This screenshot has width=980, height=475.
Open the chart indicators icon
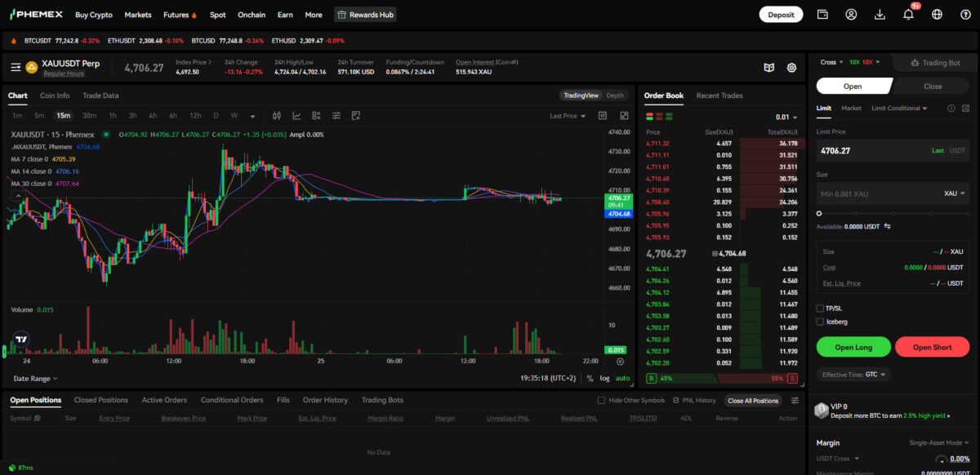click(296, 116)
